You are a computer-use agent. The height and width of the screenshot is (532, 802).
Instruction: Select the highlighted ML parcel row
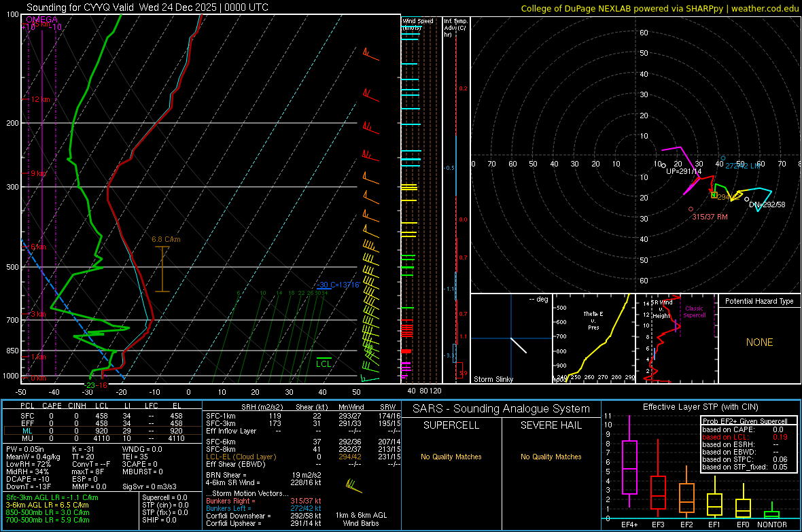tap(102, 431)
